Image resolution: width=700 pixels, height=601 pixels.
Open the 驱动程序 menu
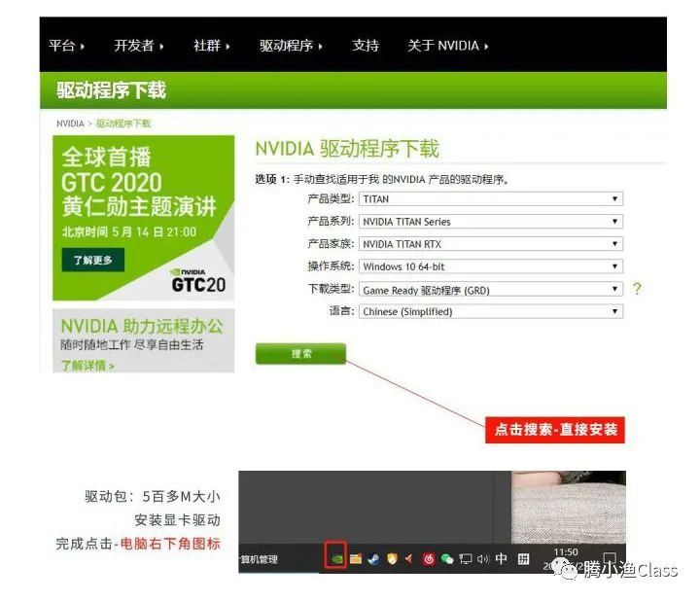coord(291,46)
